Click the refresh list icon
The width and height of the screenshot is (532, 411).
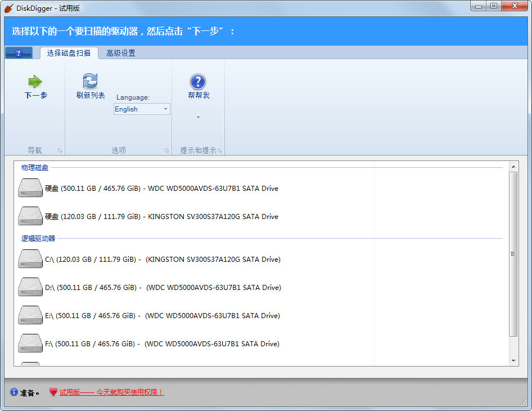[x=90, y=81]
